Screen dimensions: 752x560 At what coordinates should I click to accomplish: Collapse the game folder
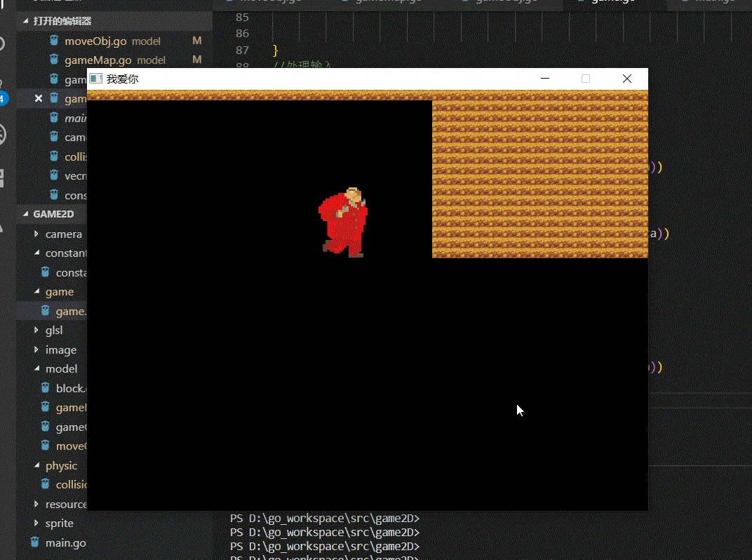(36, 292)
